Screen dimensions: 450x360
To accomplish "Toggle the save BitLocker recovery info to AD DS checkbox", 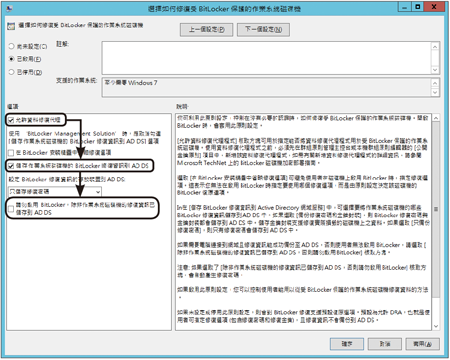I will (11, 166).
